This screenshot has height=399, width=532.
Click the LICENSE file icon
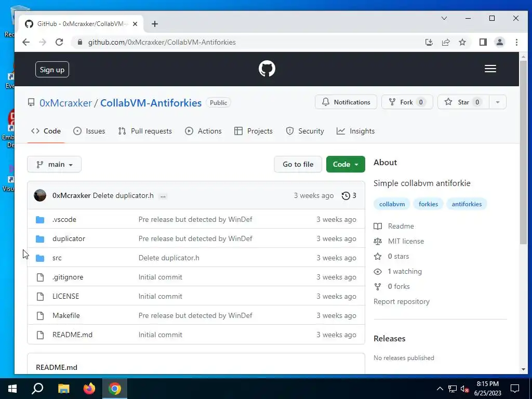(x=40, y=297)
